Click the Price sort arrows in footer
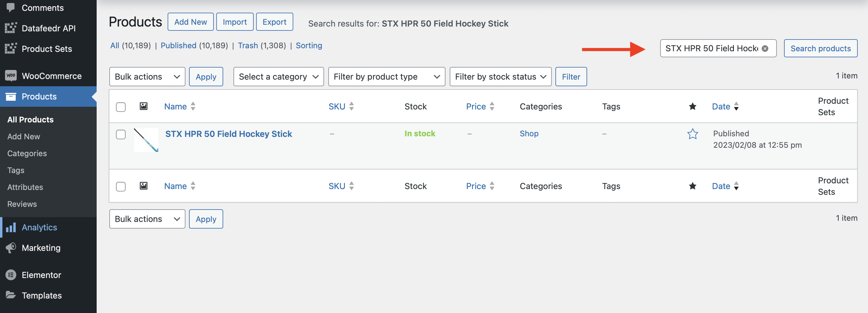868x313 pixels. [x=492, y=186]
